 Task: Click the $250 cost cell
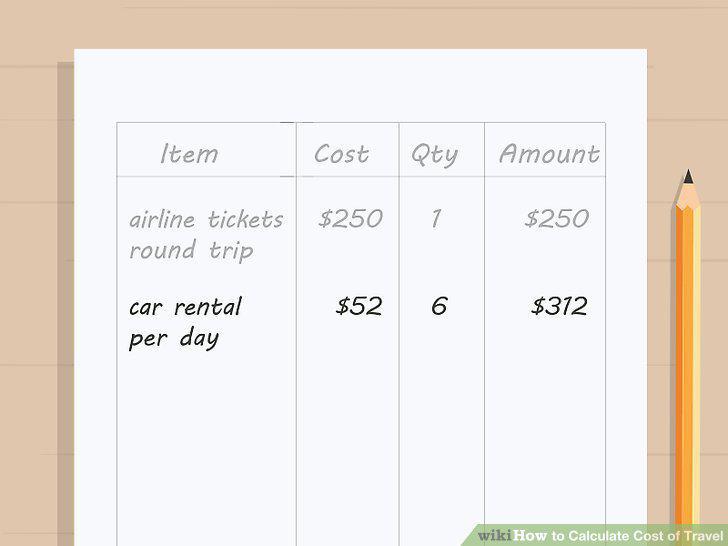coord(351,218)
